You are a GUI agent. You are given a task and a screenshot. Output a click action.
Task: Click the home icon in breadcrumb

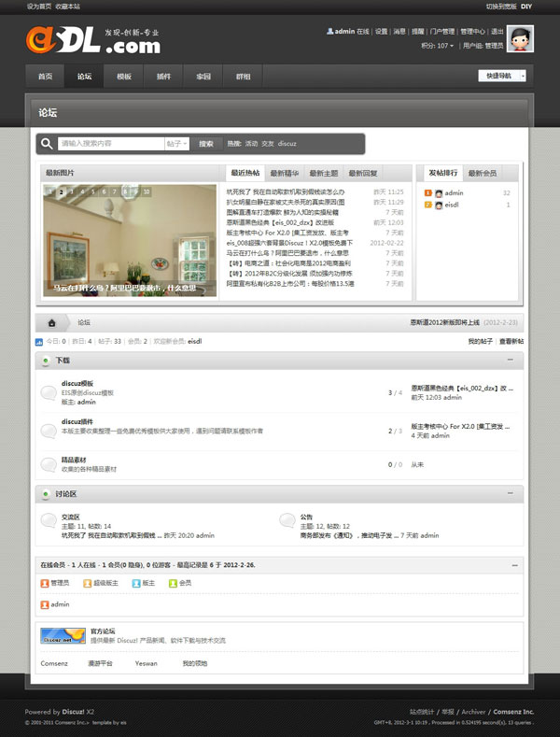coord(52,323)
